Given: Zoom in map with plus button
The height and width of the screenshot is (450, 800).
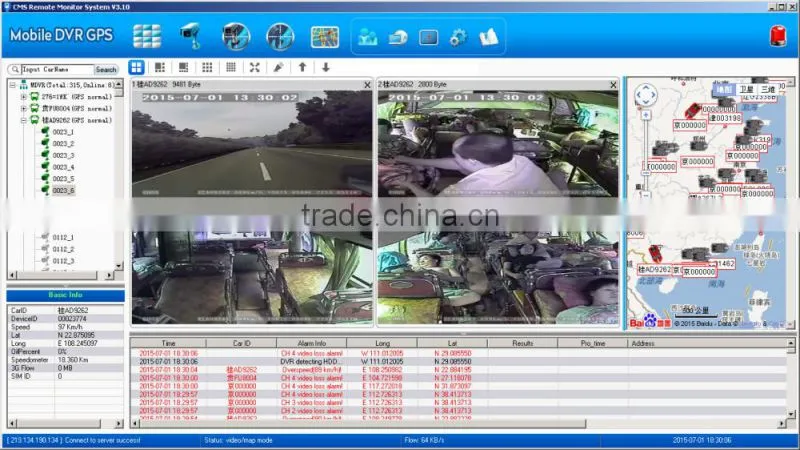Looking at the screenshot, I should point(645,115).
